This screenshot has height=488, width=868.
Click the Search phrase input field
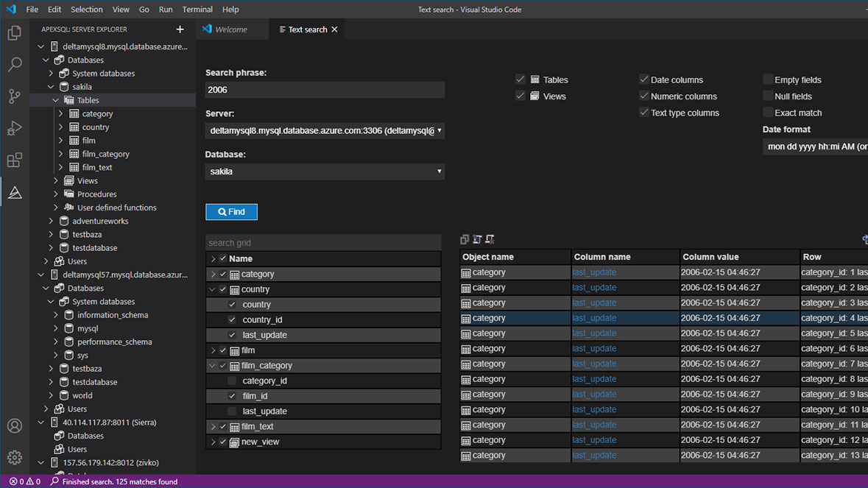pos(325,90)
